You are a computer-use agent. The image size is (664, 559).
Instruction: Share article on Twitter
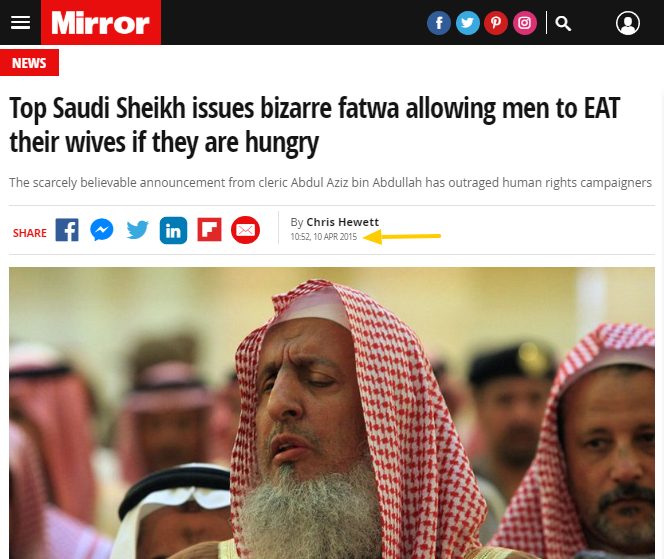click(138, 230)
